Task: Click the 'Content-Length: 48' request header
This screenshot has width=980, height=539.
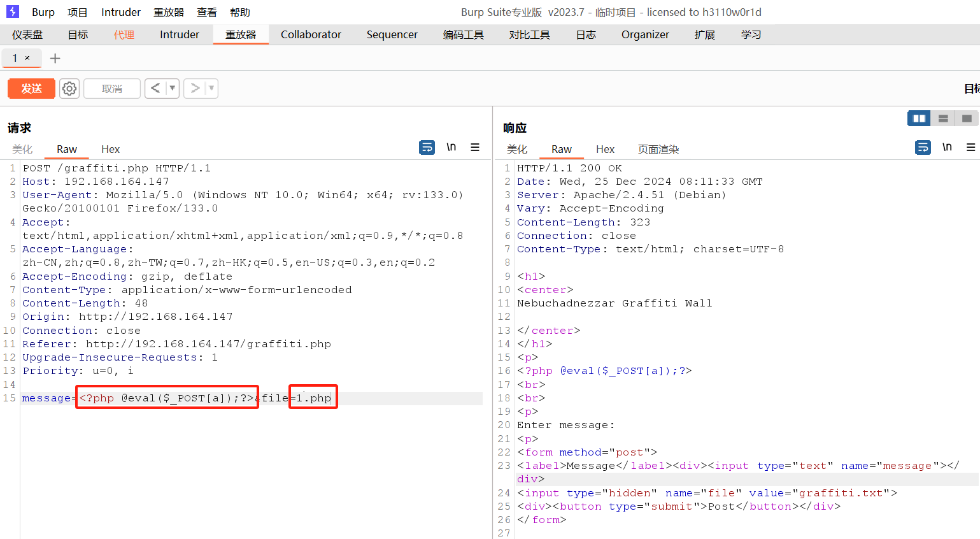Action: pyautogui.click(x=85, y=303)
